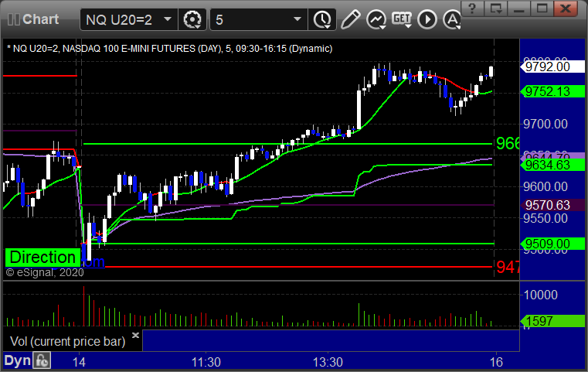
Task: Start bar replay with the play icon
Action: 427,19
